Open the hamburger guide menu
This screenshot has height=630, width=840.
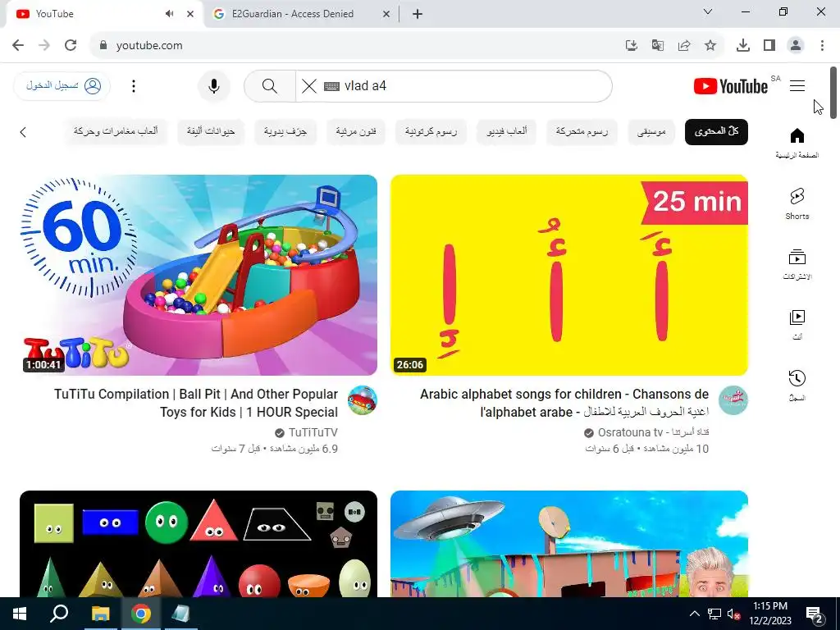(797, 85)
